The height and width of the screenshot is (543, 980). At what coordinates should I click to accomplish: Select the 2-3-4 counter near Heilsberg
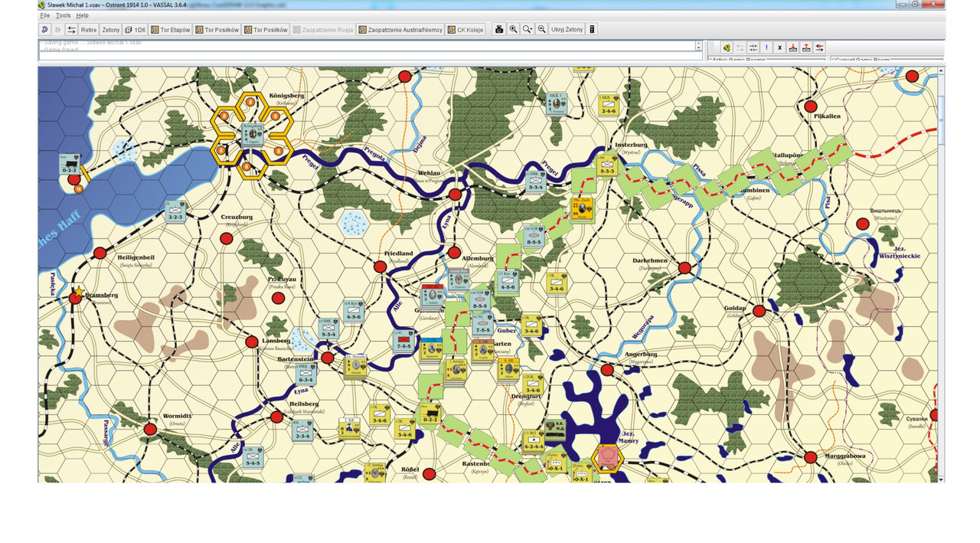pos(302,430)
